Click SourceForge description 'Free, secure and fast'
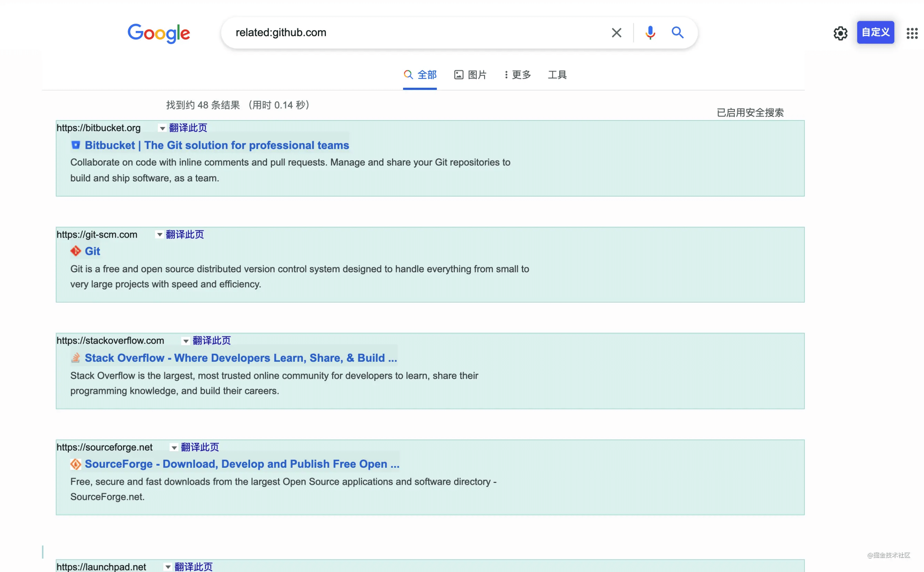 [x=284, y=489]
